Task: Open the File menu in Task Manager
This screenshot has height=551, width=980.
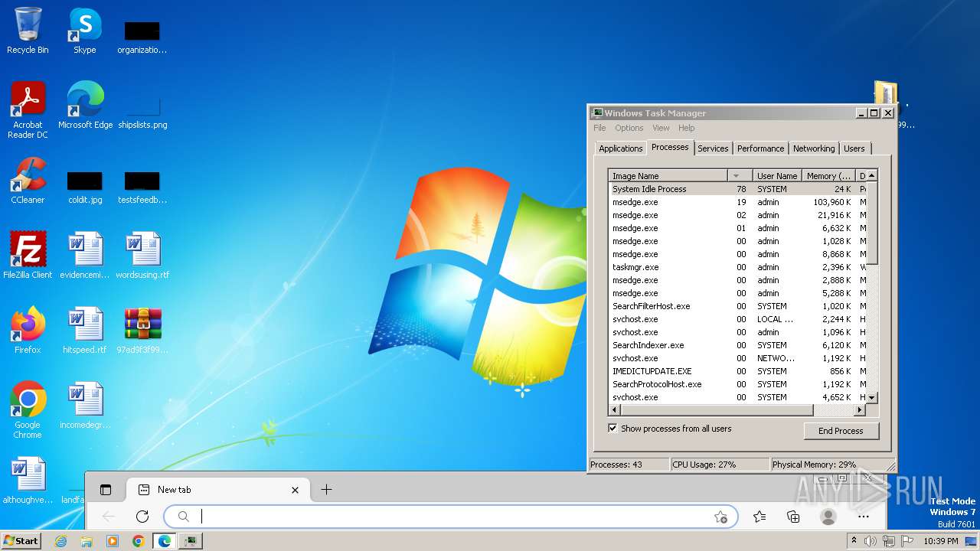Action: click(599, 128)
